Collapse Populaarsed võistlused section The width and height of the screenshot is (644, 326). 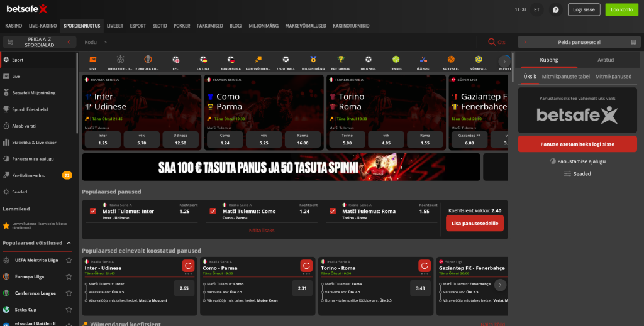(69, 243)
